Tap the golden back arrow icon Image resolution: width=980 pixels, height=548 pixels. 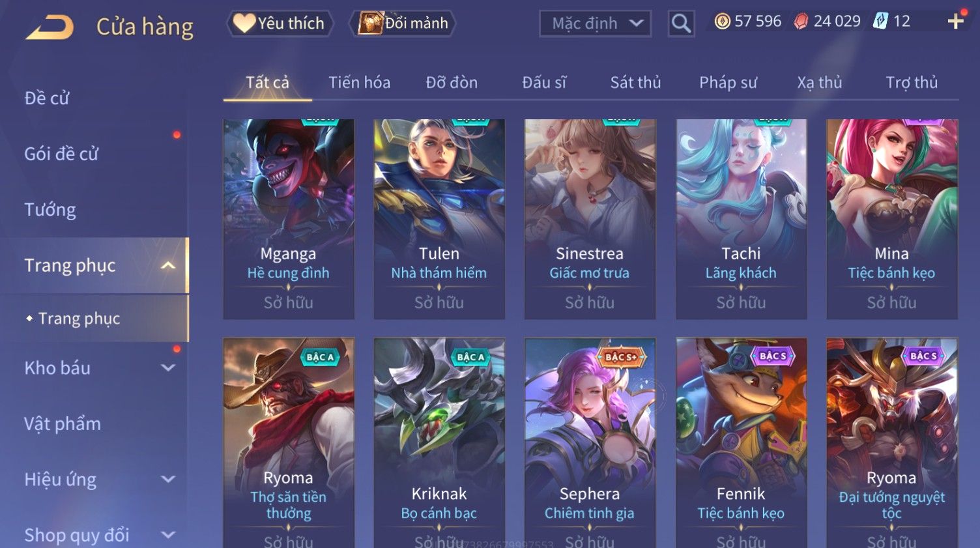[50, 27]
